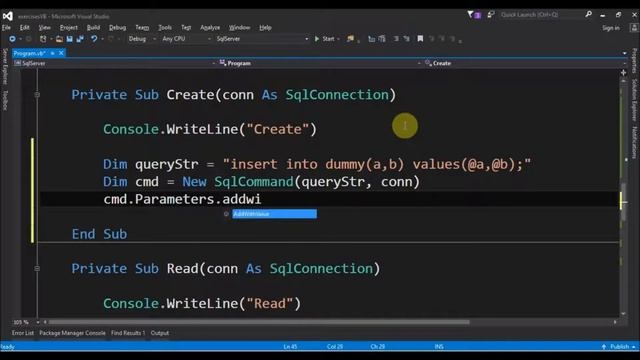
Task: Click the notifications flag icon
Action: tap(473, 15)
